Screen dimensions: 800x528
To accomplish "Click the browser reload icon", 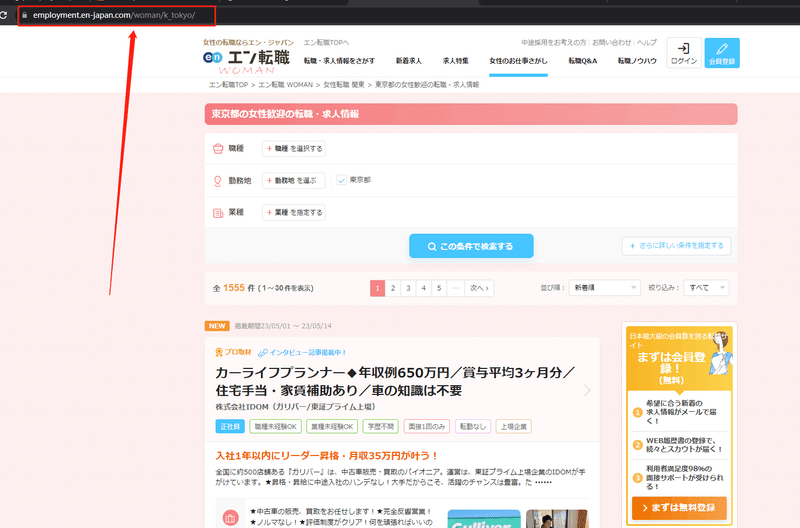I will 4,15.
